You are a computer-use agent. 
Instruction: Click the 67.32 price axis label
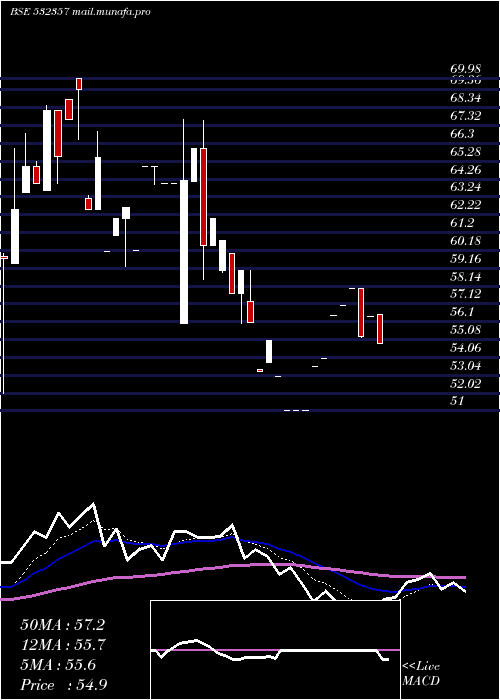(466, 116)
